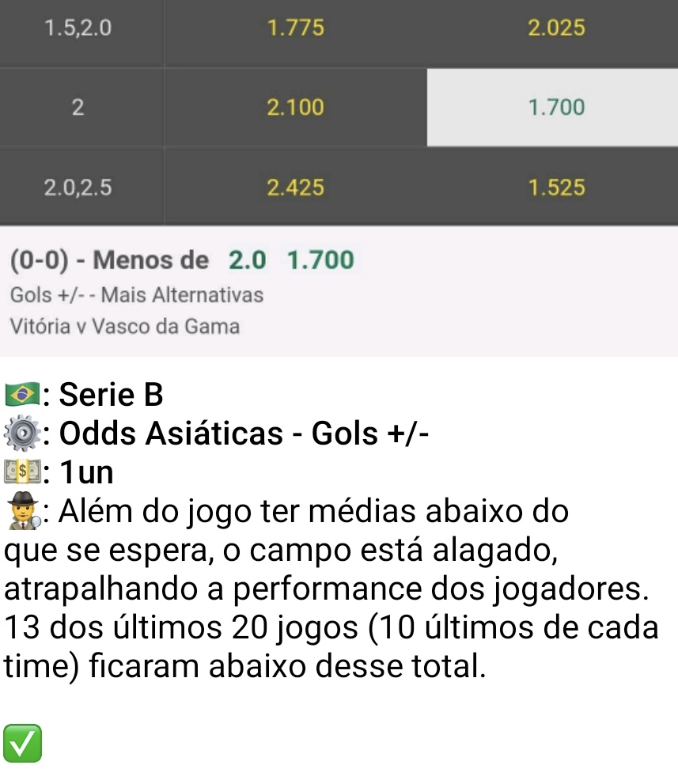This screenshot has width=678, height=784.
Task: Click the 2.0,2.5 line label
Action: 78,187
